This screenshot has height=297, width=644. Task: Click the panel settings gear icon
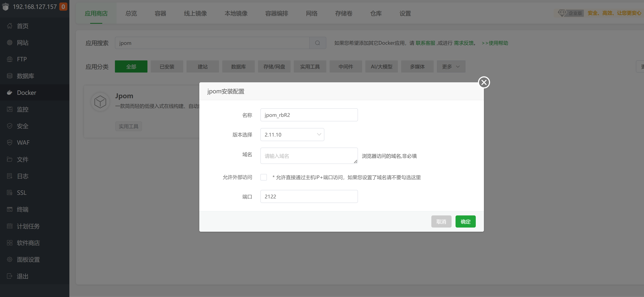[x=10, y=259]
